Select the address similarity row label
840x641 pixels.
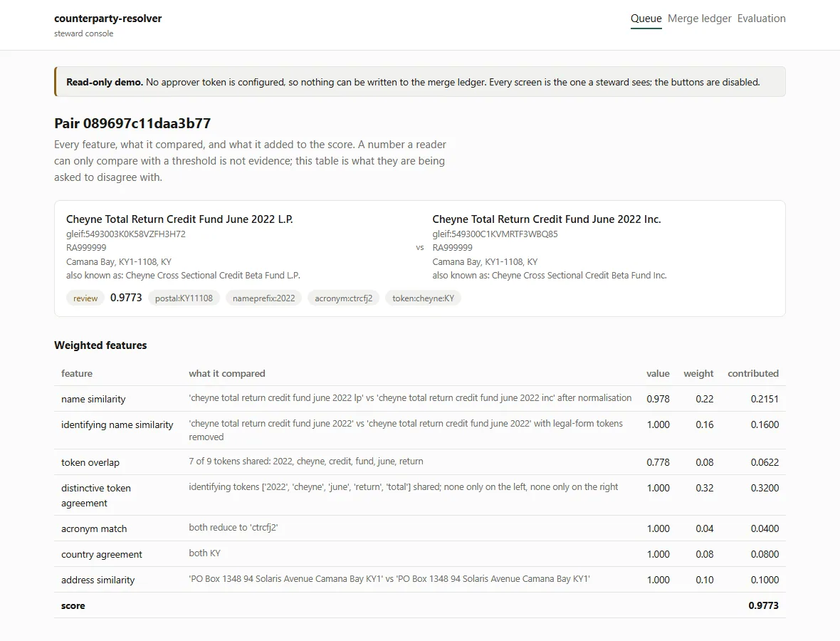point(98,580)
